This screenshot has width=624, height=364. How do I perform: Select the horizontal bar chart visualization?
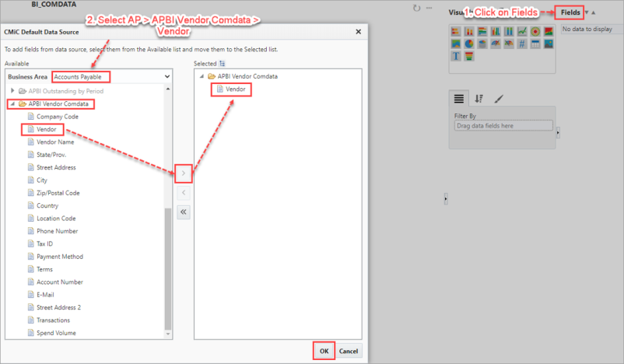click(x=456, y=31)
